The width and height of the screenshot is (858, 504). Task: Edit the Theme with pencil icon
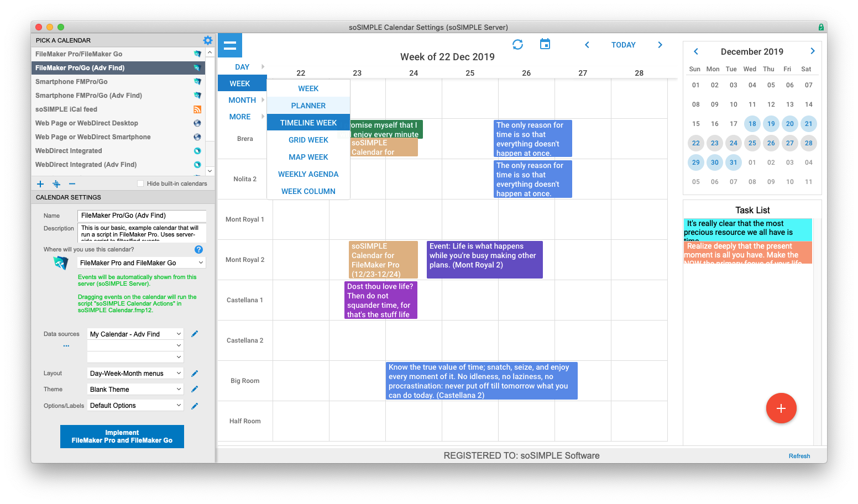(x=195, y=389)
